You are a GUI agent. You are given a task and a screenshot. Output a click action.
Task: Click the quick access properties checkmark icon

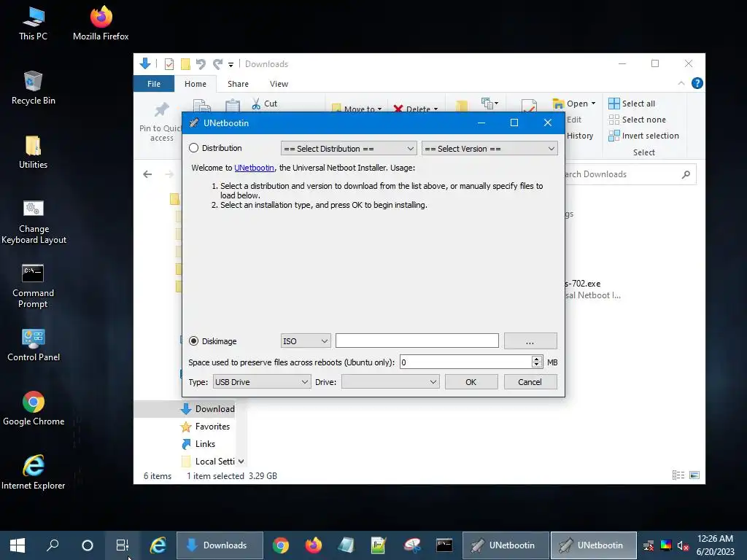pyautogui.click(x=169, y=64)
